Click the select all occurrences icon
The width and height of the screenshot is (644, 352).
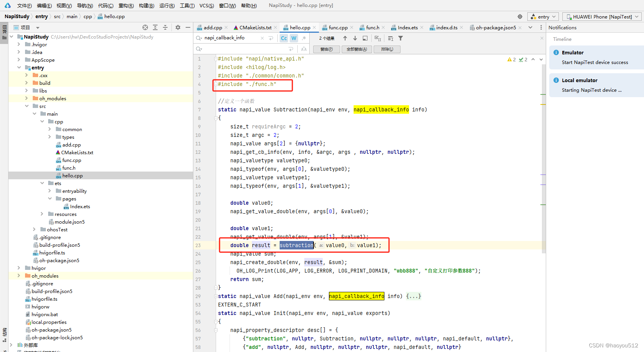(378, 38)
